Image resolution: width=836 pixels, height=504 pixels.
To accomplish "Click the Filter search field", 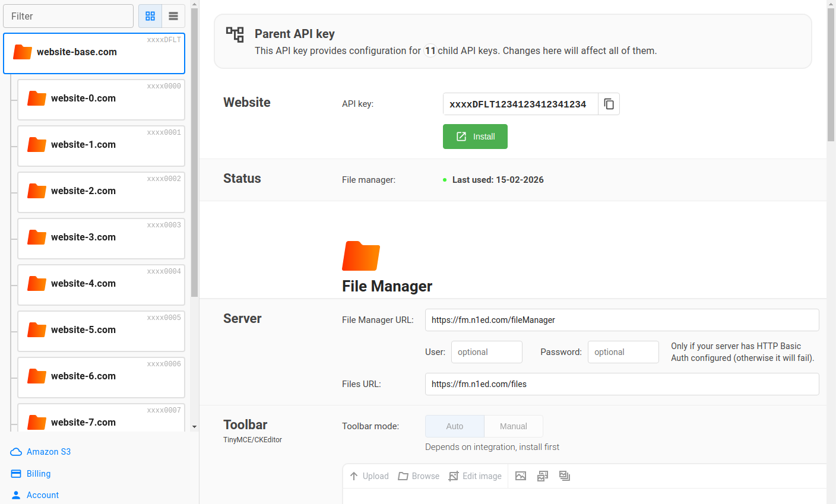I will [x=68, y=16].
